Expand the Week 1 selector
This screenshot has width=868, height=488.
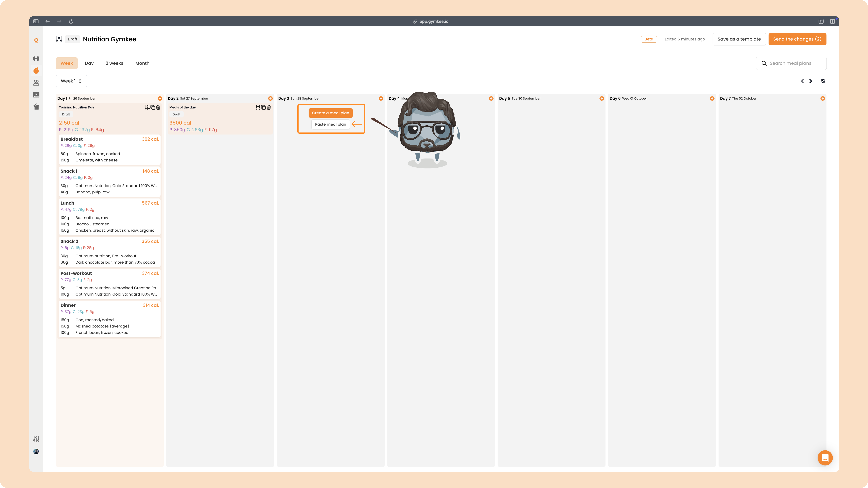point(71,81)
